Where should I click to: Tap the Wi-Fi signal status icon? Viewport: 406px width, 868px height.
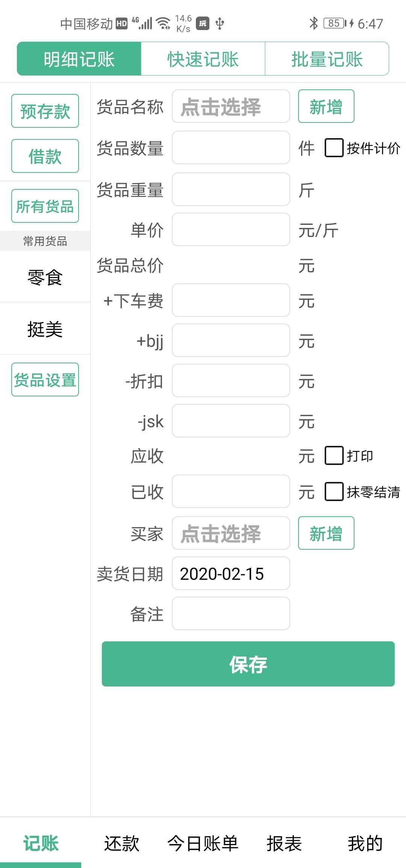[164, 23]
